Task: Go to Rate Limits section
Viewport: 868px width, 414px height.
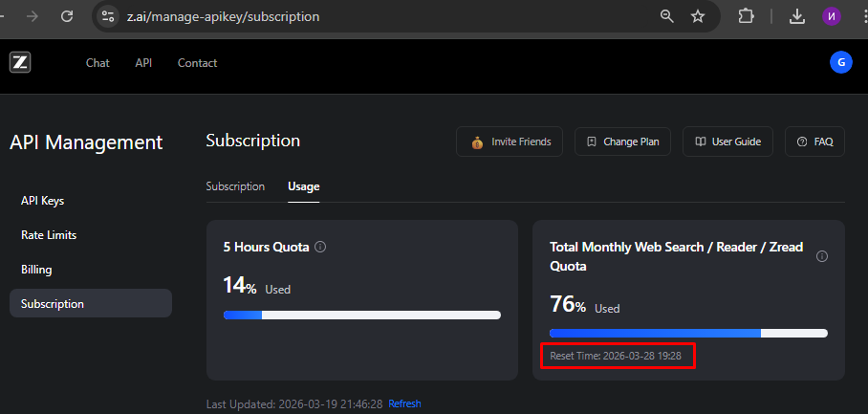Action: point(49,235)
